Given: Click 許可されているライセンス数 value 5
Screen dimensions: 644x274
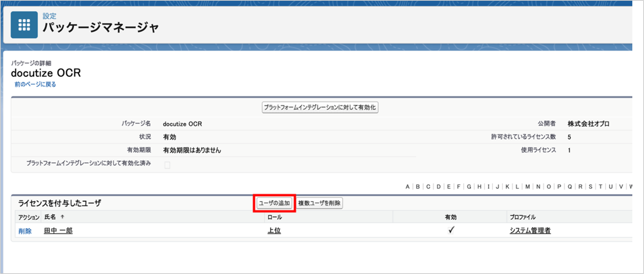Looking at the screenshot, I should pyautogui.click(x=569, y=137).
